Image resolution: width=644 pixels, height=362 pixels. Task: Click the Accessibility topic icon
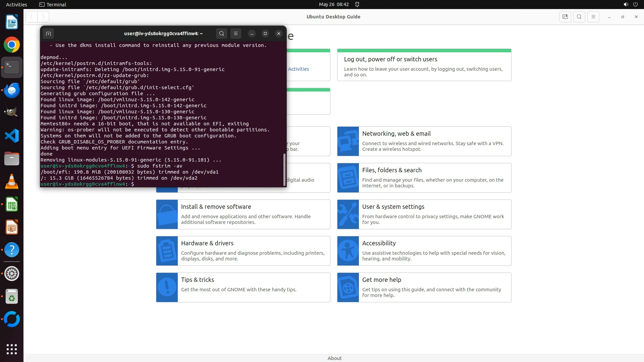pyautogui.click(x=348, y=251)
